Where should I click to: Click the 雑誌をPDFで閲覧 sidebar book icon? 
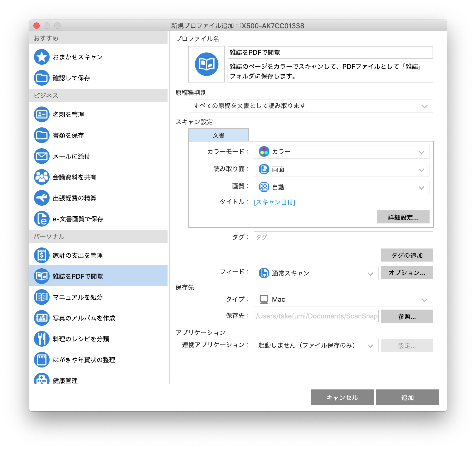pos(42,276)
